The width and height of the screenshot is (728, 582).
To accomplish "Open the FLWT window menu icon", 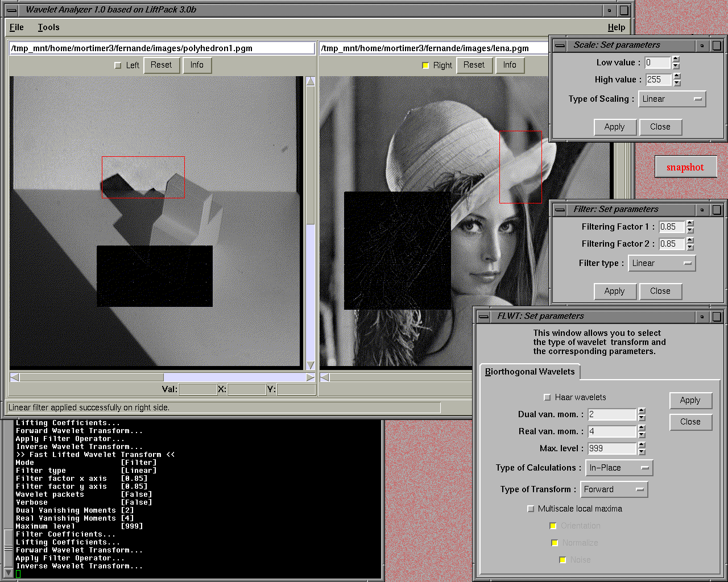I will point(483,317).
